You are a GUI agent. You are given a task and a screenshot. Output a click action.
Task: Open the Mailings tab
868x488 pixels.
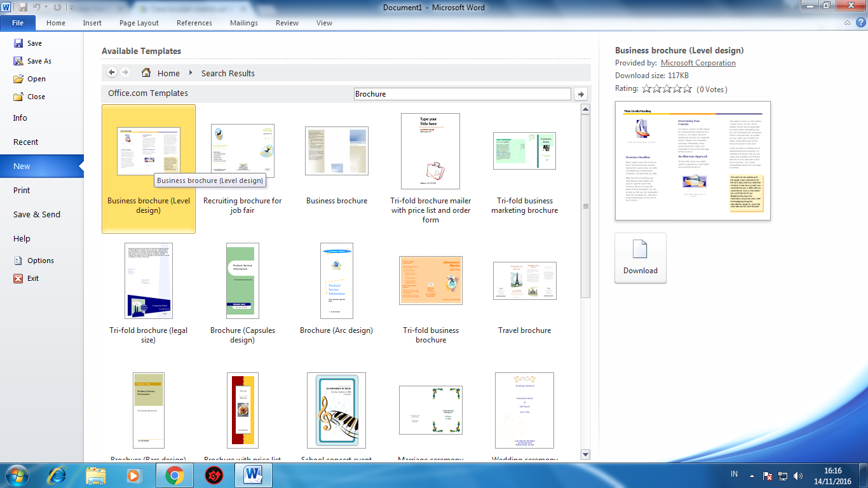pyautogui.click(x=244, y=23)
